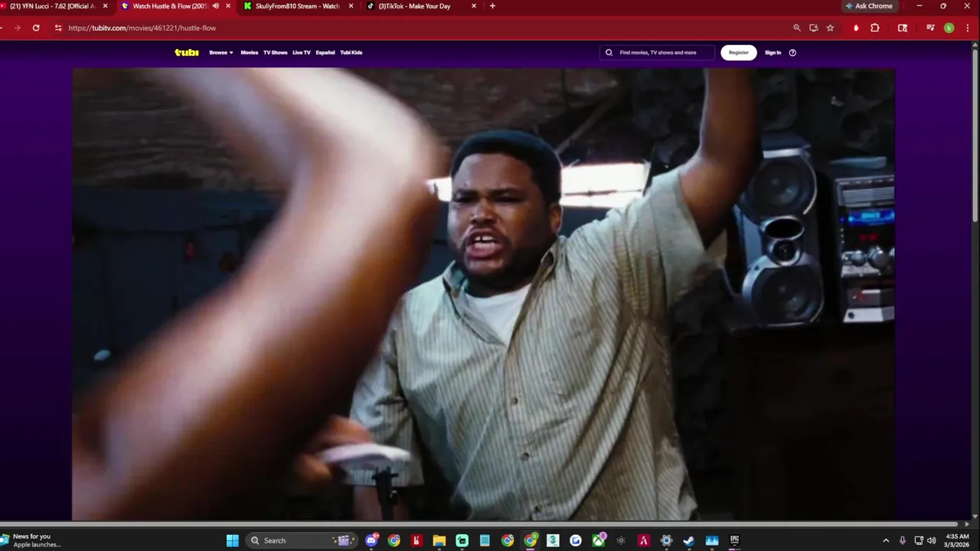The width and height of the screenshot is (980, 551).
Task: Open the red hand ad blocker extension
Action: pyautogui.click(x=856, y=28)
